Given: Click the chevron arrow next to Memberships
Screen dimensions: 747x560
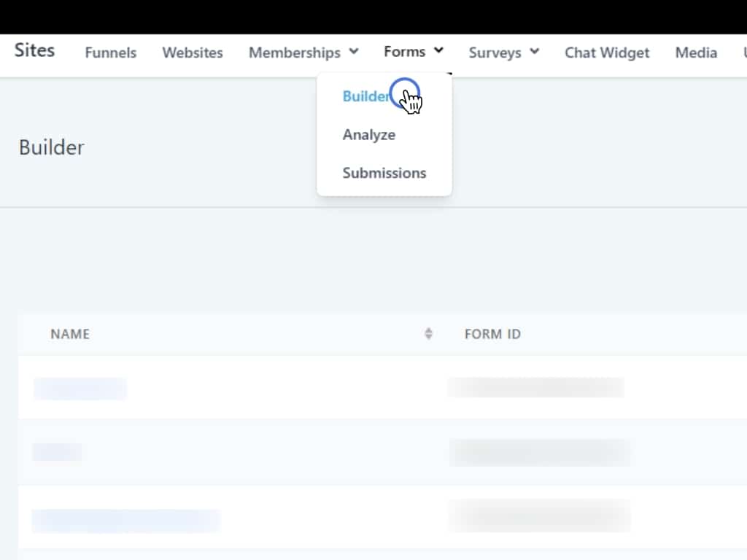Looking at the screenshot, I should [x=354, y=52].
